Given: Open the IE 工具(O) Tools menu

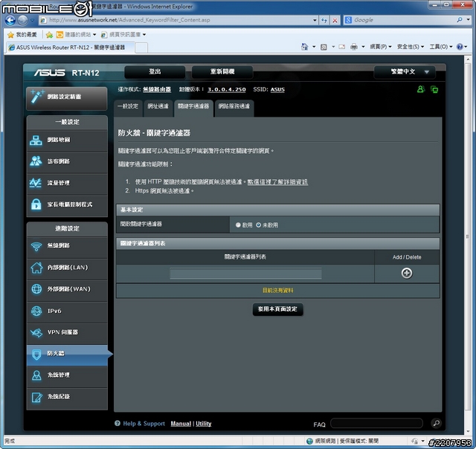Looking at the screenshot, I should pos(441,47).
